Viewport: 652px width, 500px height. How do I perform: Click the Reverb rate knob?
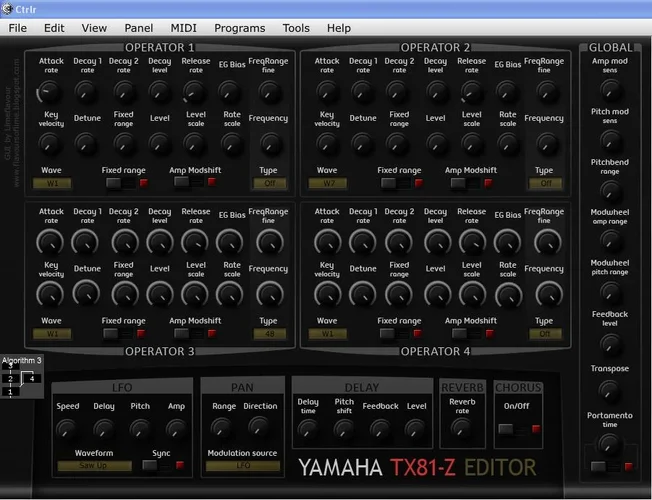461,427
